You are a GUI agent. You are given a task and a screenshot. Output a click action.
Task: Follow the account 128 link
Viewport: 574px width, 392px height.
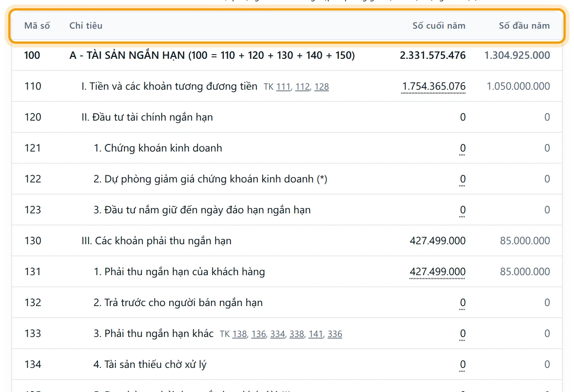[322, 87]
